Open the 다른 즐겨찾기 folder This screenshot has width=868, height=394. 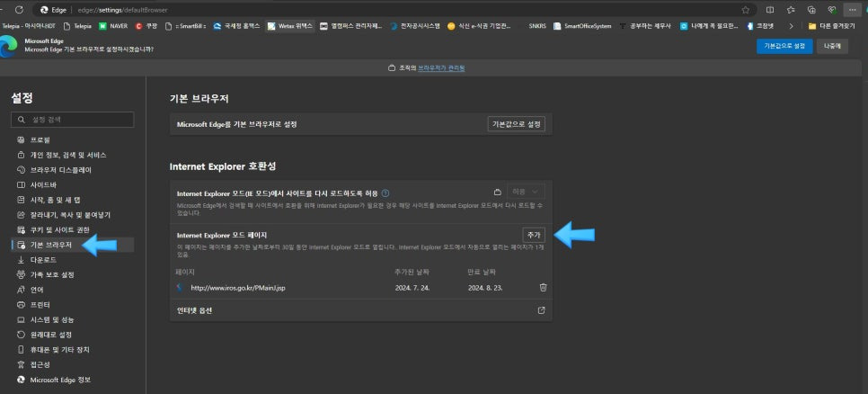[x=832, y=25]
